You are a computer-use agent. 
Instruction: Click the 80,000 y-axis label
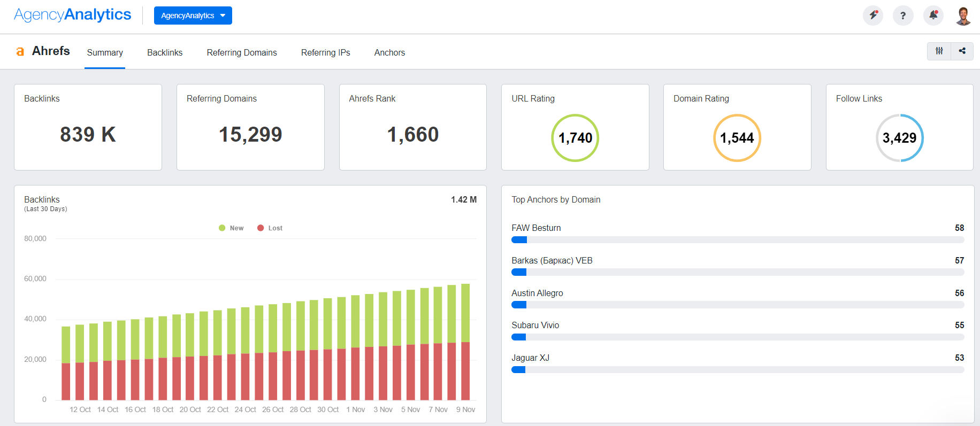point(35,238)
